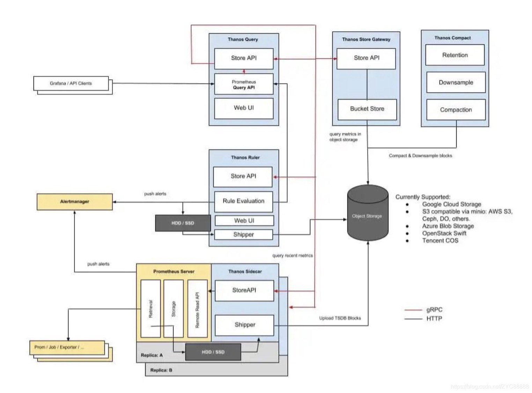
Task: Select Store API box in Thanos Ruler
Action: [x=243, y=177]
